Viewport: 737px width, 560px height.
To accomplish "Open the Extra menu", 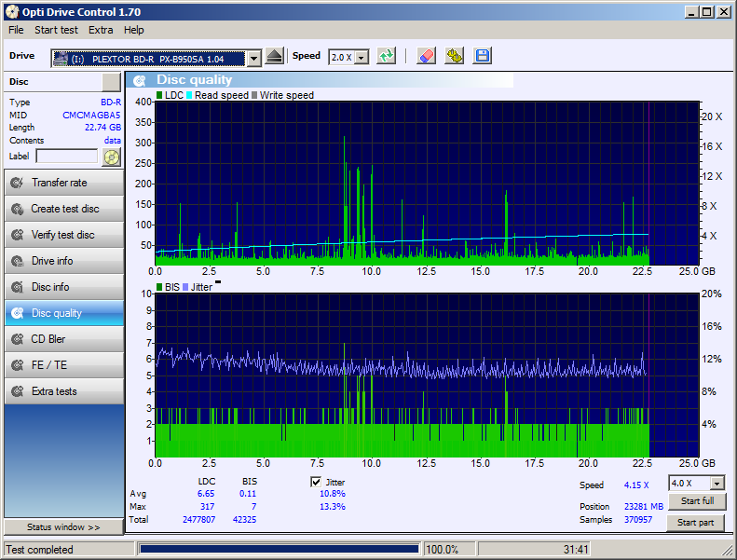I will pyautogui.click(x=101, y=30).
